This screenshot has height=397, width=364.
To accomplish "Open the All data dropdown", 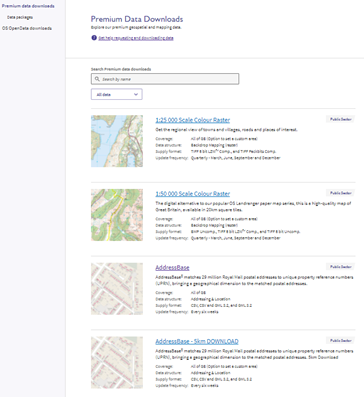I will 117,94.
